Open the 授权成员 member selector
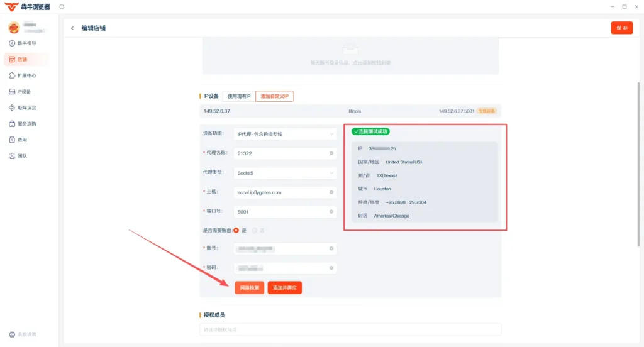 tap(350, 329)
